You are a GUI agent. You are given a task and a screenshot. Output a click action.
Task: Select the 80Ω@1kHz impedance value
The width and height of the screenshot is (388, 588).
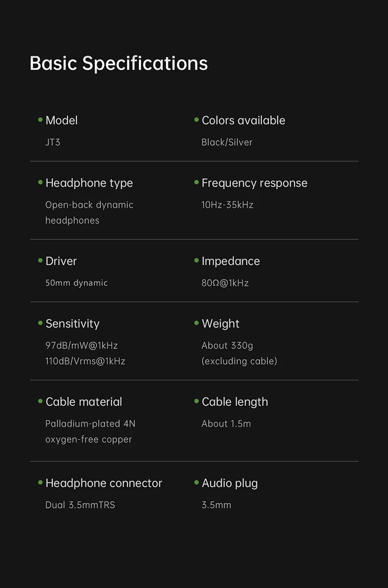tap(225, 283)
